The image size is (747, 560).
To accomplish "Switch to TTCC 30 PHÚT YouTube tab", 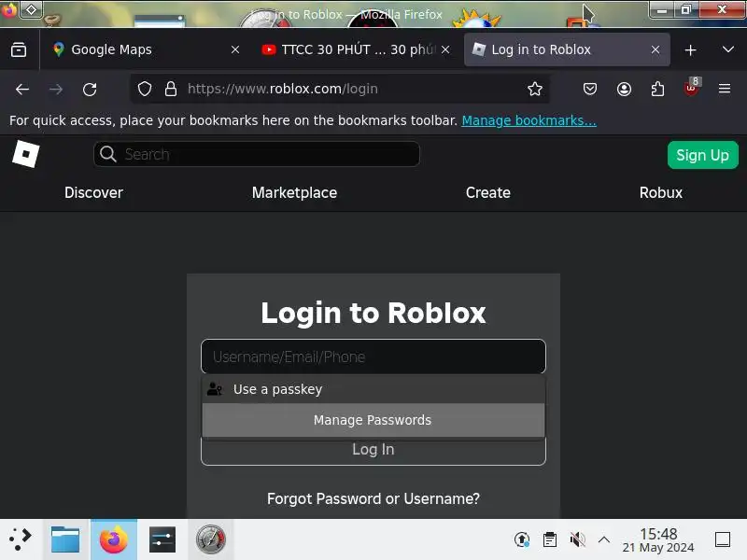I will click(356, 49).
